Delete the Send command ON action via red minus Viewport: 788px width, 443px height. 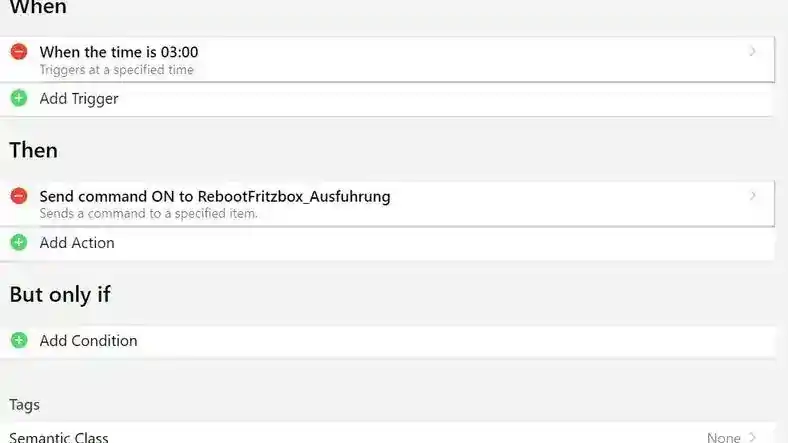point(19,196)
